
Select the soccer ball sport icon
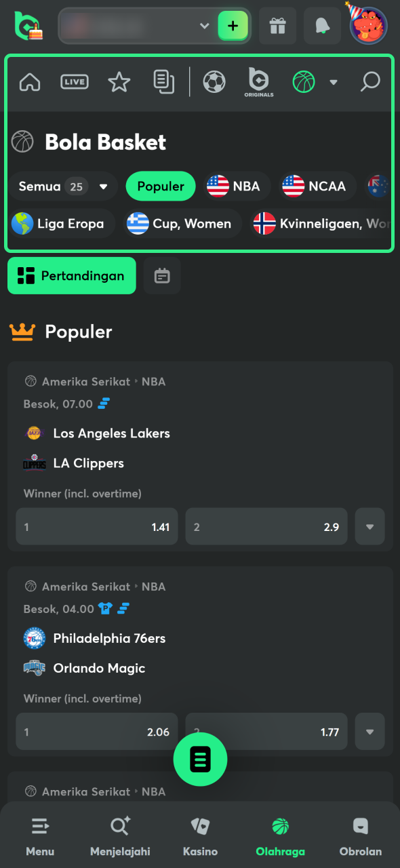[214, 82]
